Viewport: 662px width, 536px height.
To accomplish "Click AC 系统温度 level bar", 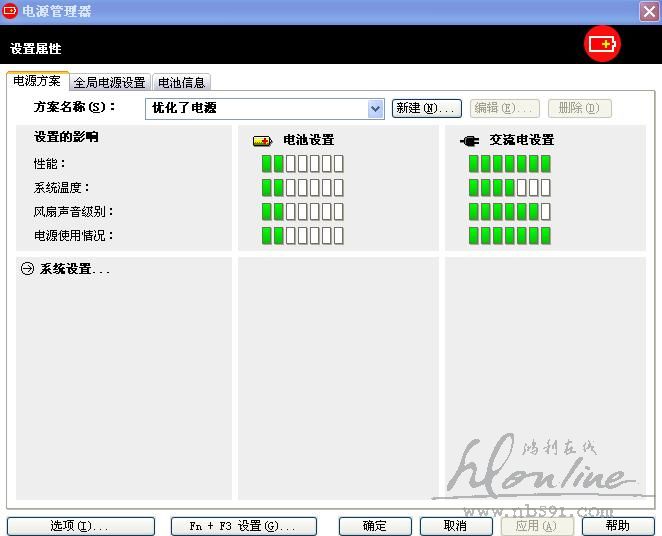I will pyautogui.click(x=510, y=188).
